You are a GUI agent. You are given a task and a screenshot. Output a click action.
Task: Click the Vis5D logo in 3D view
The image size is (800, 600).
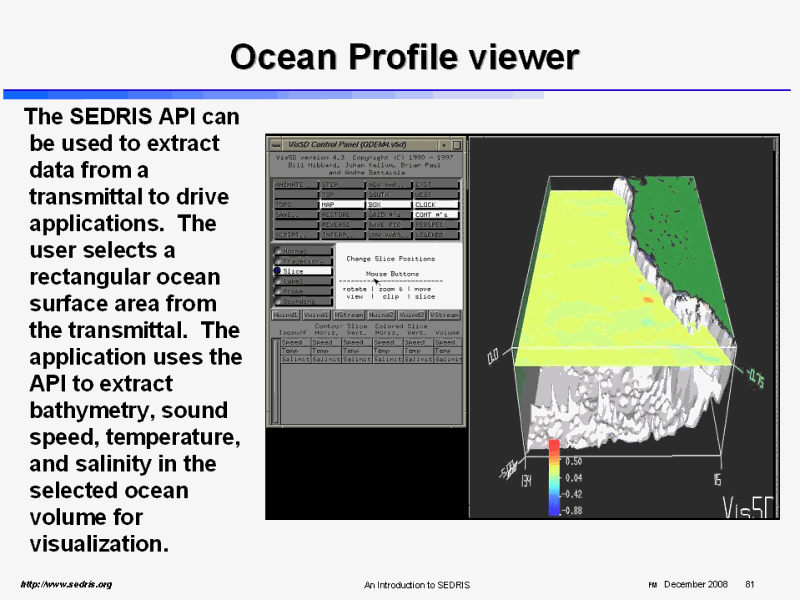tap(748, 506)
